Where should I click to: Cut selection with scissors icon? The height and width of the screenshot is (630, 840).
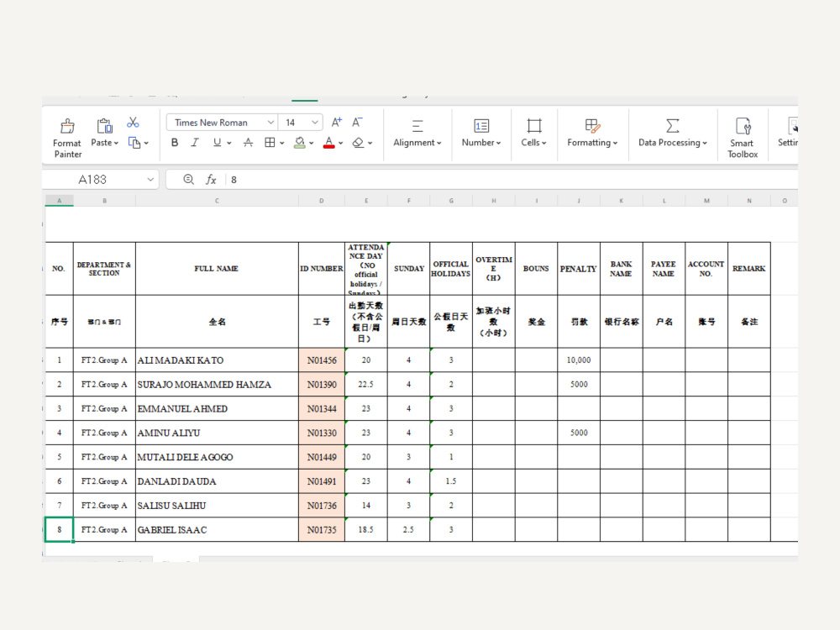(x=133, y=123)
